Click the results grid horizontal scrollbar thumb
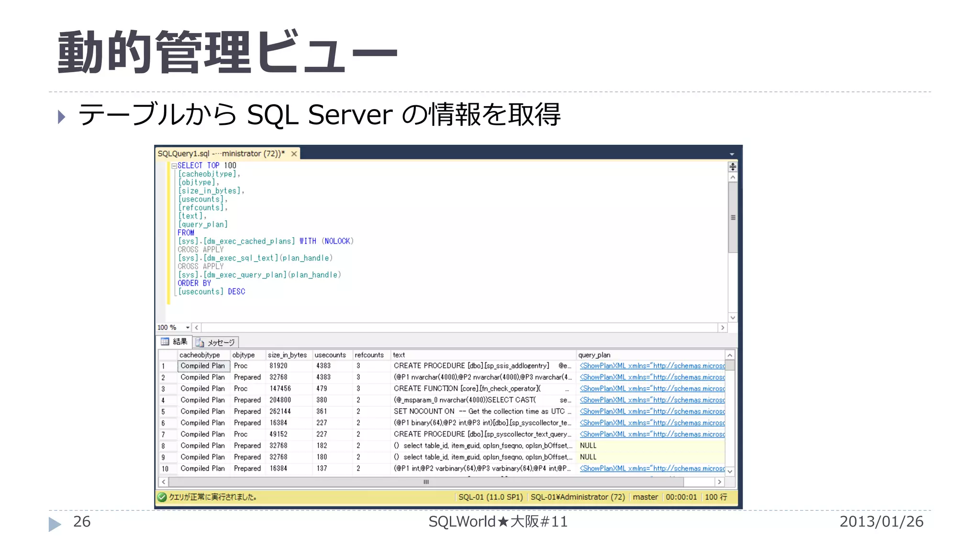This screenshot has height=551, width=980. [x=426, y=482]
